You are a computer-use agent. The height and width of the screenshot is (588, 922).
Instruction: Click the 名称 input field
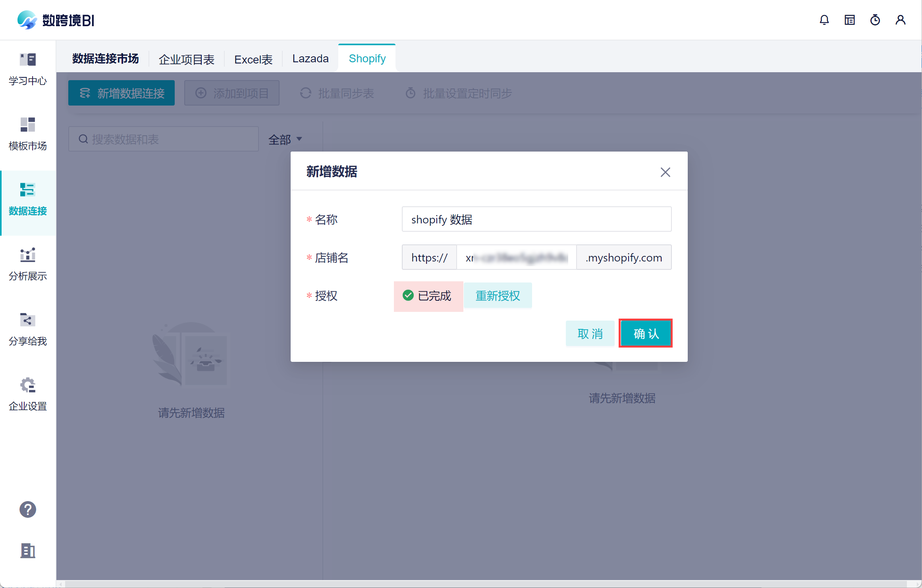click(536, 219)
